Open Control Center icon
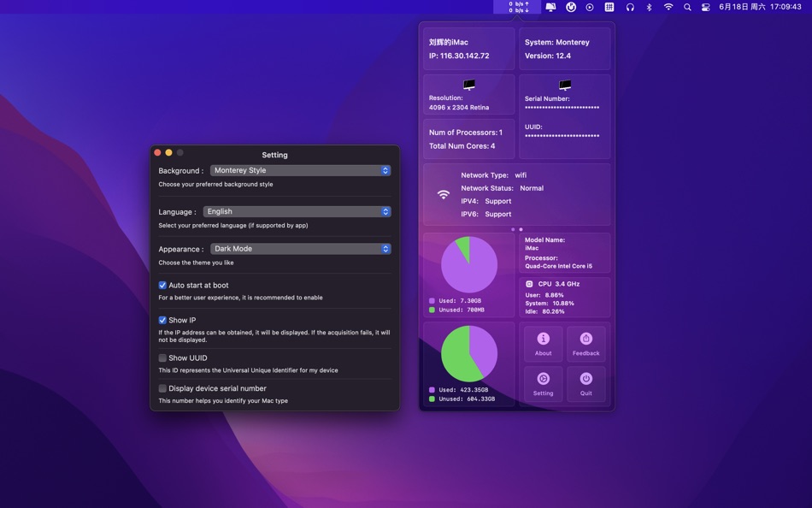This screenshot has height=508, width=812. (x=705, y=7)
